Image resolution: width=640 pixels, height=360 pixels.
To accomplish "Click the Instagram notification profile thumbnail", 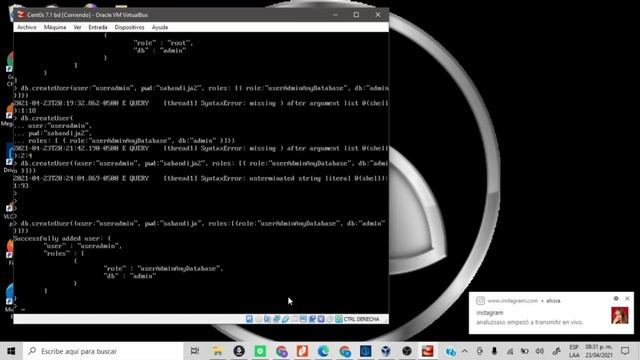I will point(620,316).
